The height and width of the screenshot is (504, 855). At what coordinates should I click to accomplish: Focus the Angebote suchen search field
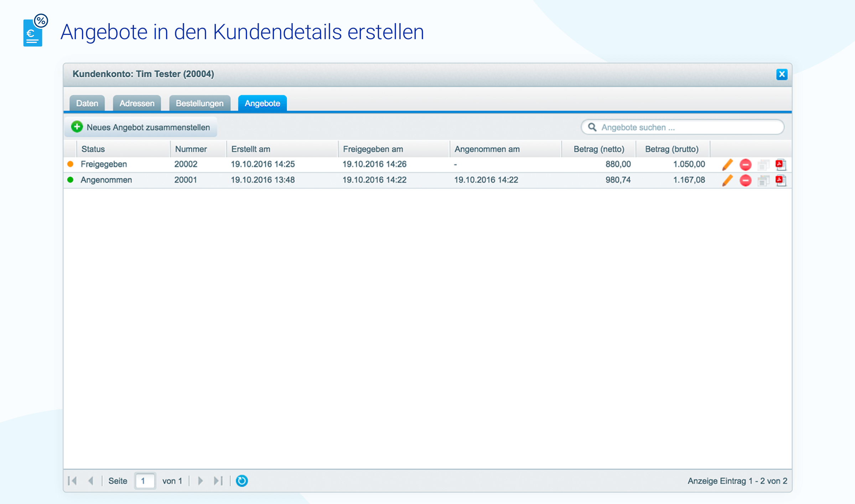(682, 127)
